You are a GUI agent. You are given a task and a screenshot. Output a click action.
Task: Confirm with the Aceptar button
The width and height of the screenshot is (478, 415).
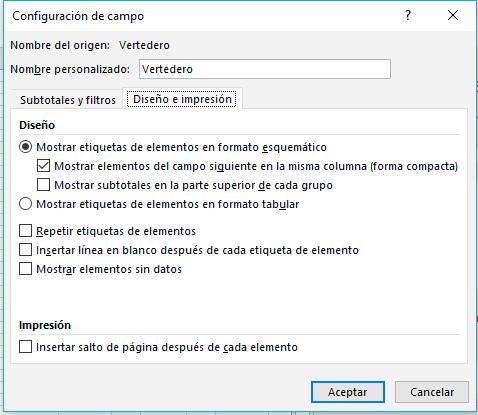click(348, 392)
